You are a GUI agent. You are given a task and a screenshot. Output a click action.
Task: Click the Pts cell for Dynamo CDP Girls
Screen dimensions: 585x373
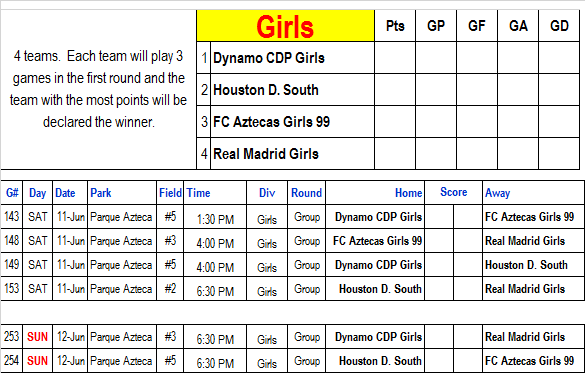(395, 58)
